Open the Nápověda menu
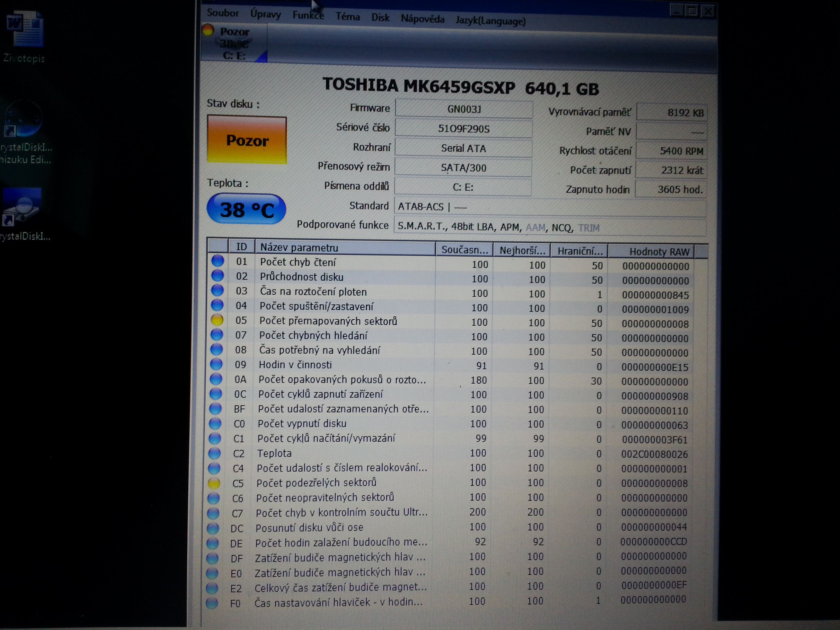 (422, 19)
